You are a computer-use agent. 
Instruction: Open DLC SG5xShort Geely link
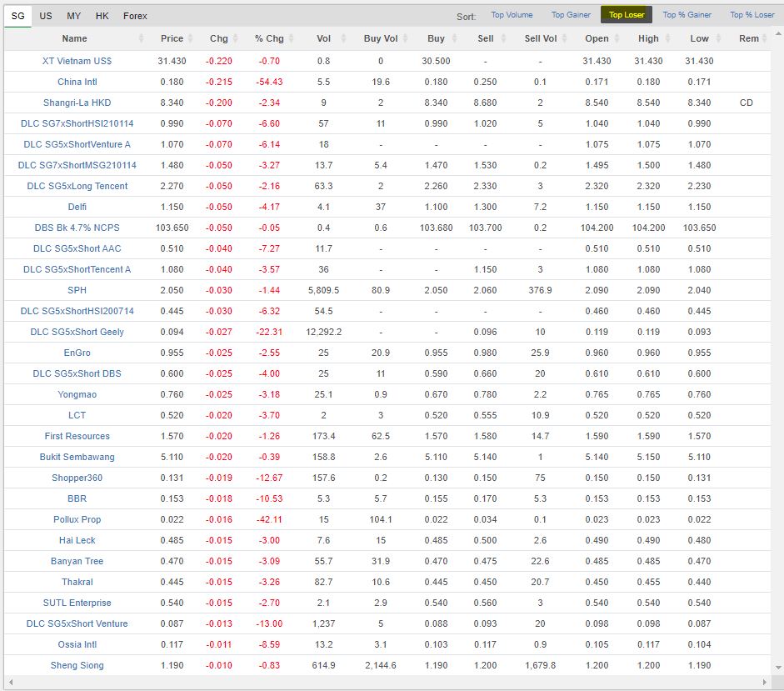click(x=77, y=333)
